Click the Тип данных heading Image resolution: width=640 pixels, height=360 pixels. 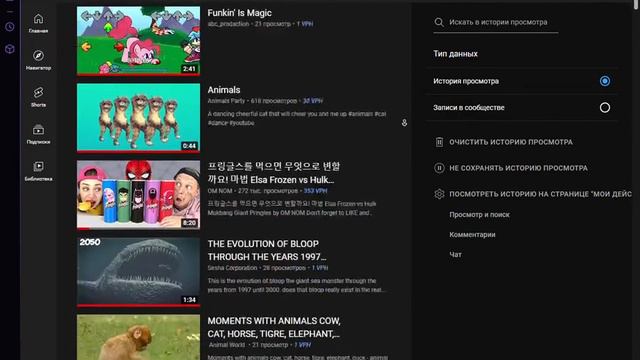(x=456, y=54)
